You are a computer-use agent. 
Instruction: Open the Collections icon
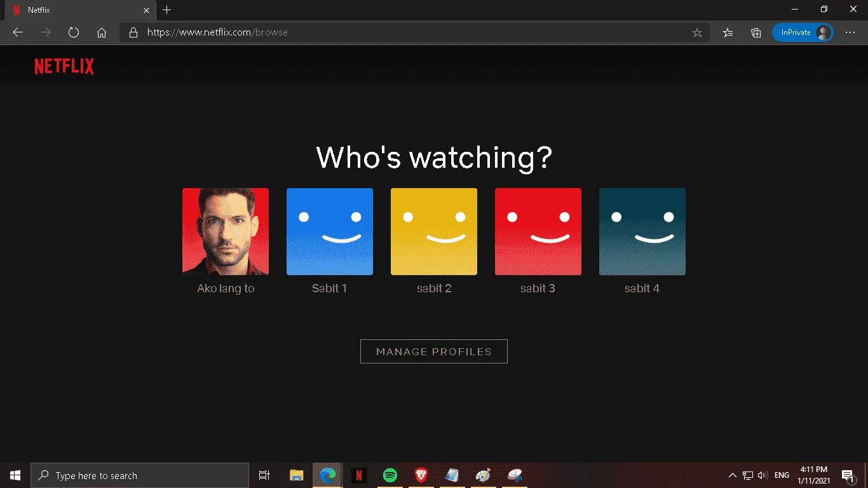click(x=756, y=32)
